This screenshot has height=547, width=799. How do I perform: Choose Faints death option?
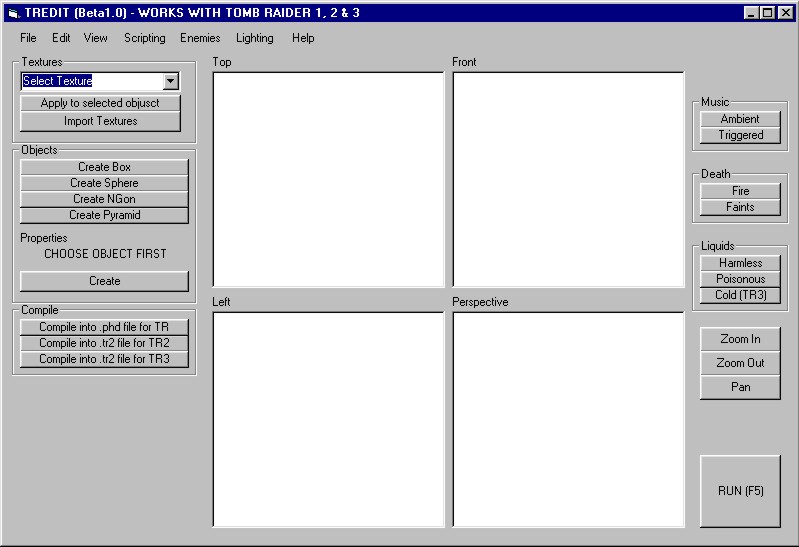(740, 207)
